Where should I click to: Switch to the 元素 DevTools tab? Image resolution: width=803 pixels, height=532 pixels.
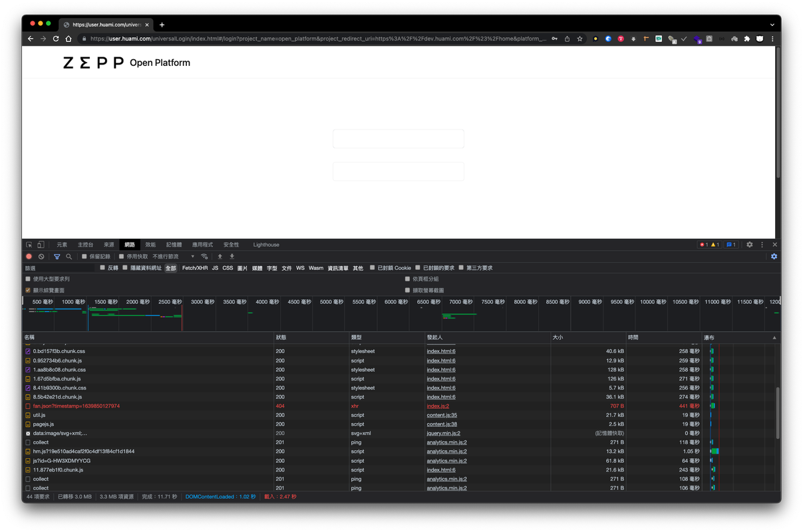62,245
